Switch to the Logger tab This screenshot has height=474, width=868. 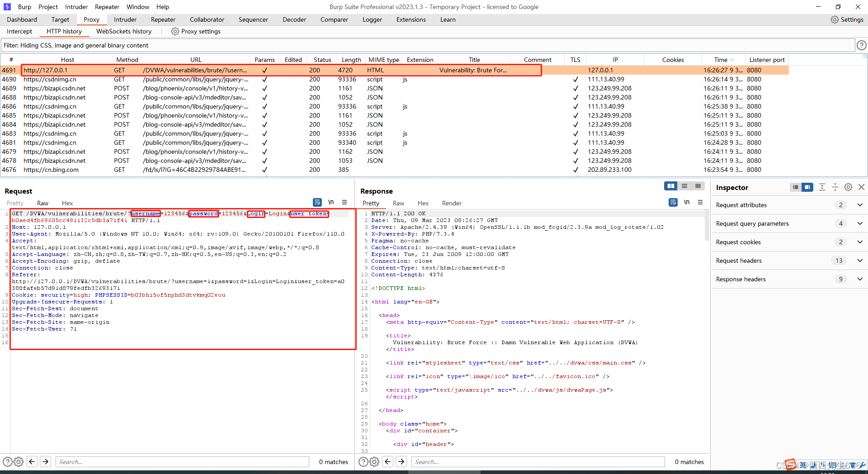(x=372, y=19)
